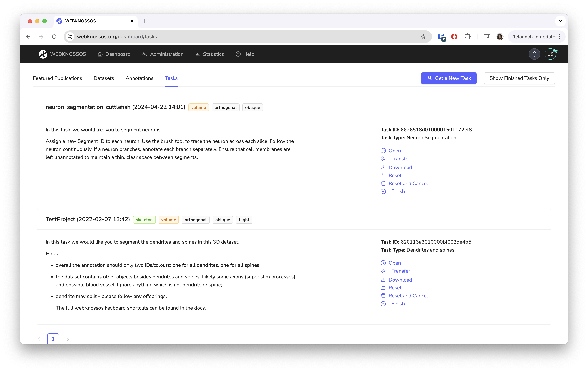The width and height of the screenshot is (588, 371).
Task: Click the blue extension icon with badge 2
Action: (442, 37)
